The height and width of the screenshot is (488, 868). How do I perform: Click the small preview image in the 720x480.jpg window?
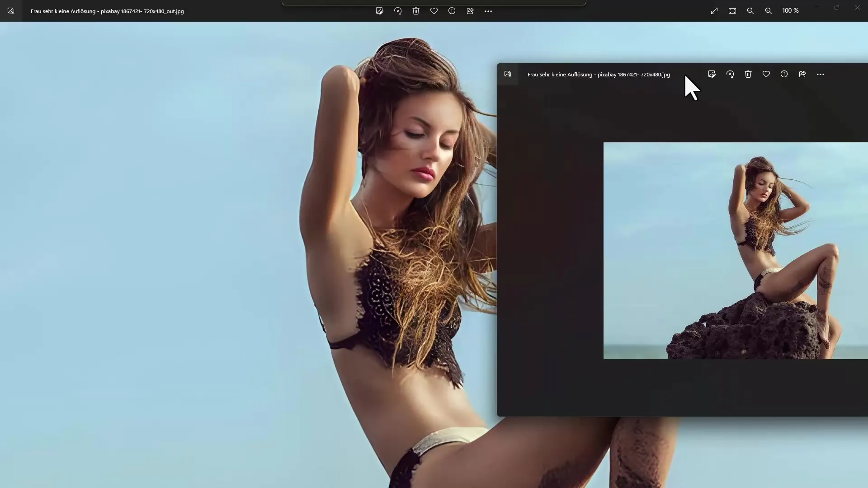click(736, 251)
